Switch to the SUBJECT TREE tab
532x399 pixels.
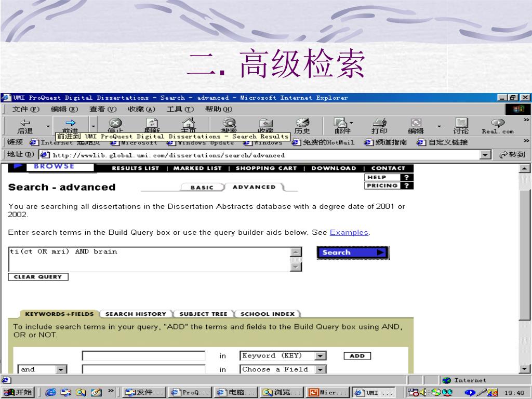click(x=203, y=314)
